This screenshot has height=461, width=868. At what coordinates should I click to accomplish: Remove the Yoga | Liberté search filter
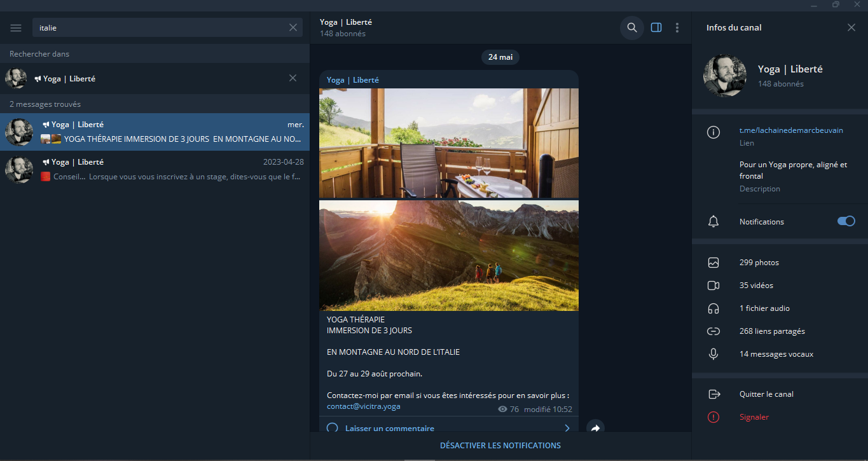pos(293,78)
